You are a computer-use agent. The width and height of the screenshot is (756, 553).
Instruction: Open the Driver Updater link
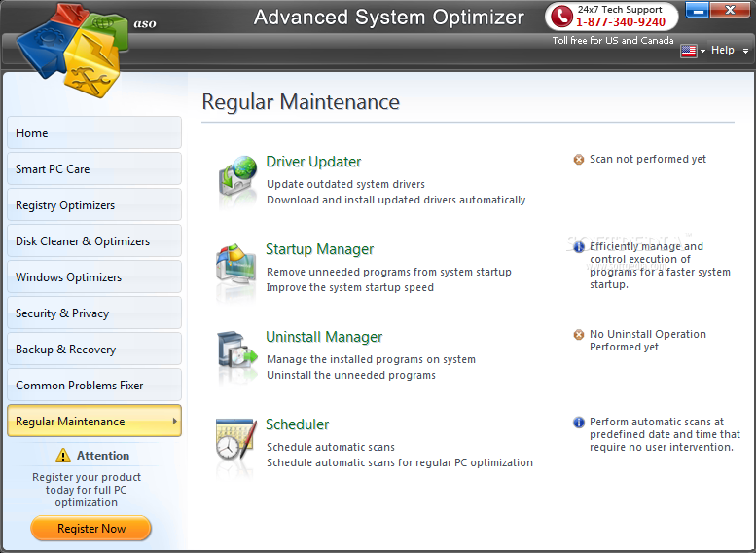313,162
